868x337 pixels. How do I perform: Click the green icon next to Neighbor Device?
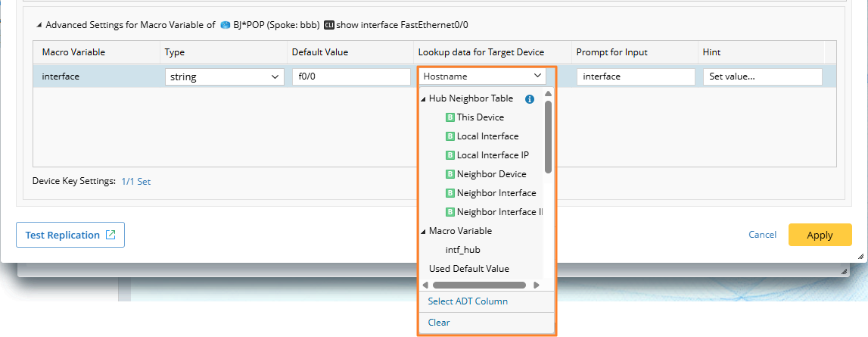(450, 174)
